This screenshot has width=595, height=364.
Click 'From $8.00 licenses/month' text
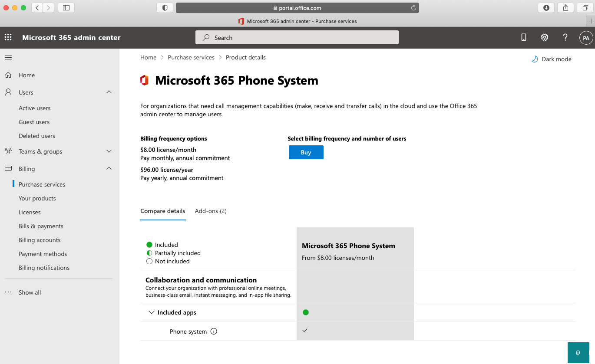pos(338,258)
